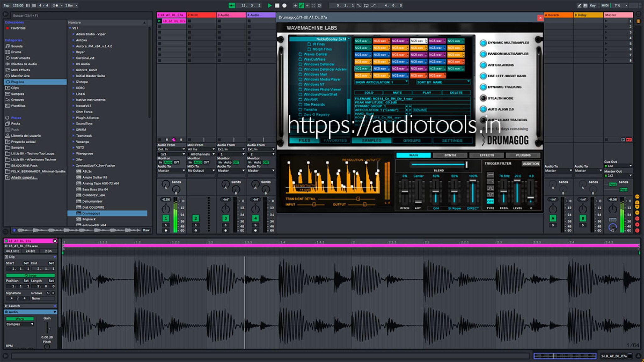Image resolution: width=644 pixels, height=362 pixels.
Task: Click the Tap tempo button
Action: click(x=7, y=5)
